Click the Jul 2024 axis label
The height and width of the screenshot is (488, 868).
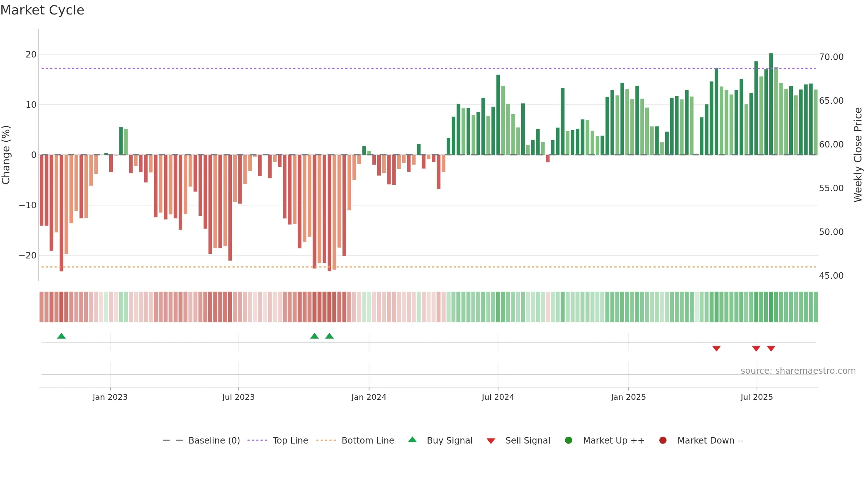coord(498,397)
